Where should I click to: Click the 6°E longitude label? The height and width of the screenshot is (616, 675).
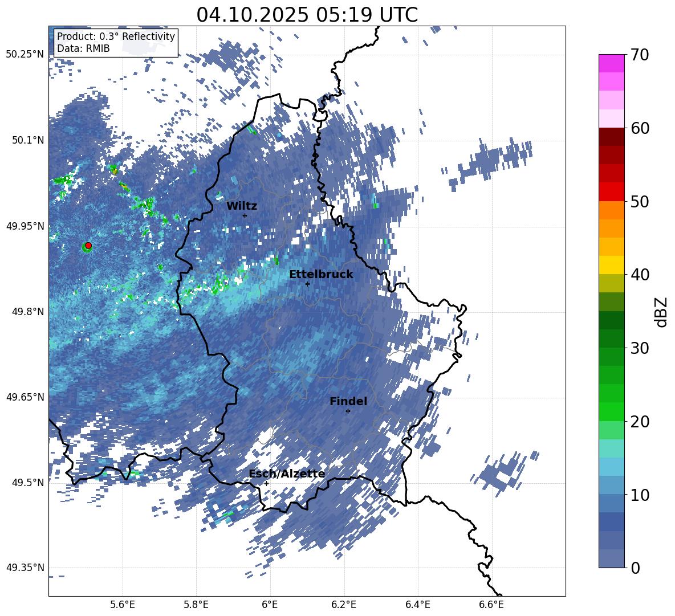pyautogui.click(x=270, y=605)
